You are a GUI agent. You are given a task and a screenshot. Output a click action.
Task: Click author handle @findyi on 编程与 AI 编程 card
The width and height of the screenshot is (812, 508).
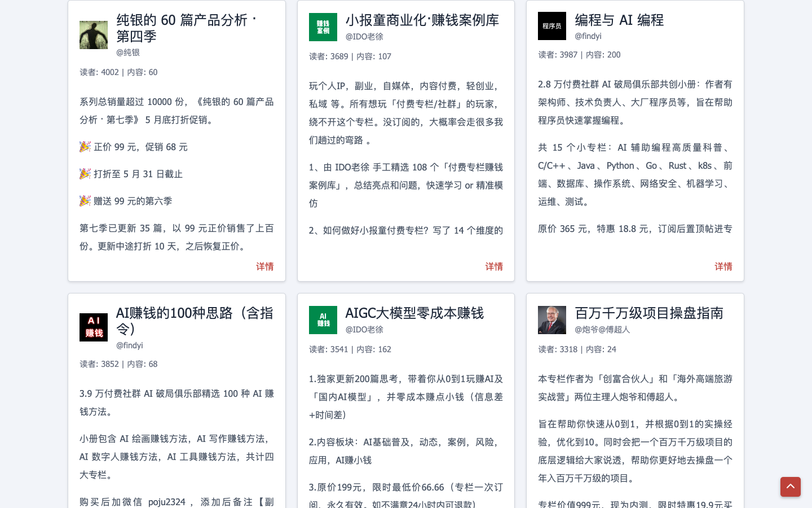coord(588,36)
